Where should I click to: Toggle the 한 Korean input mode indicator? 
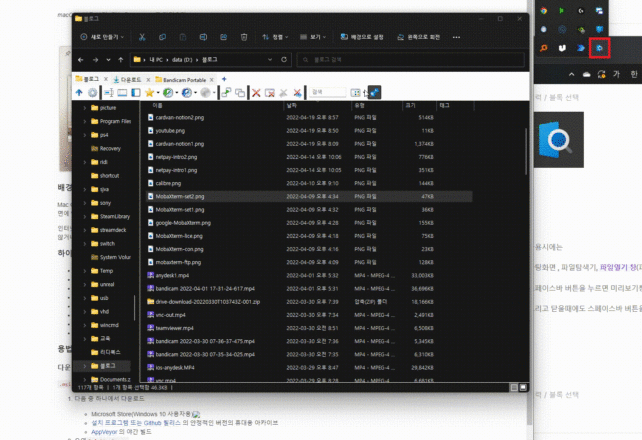click(634, 75)
